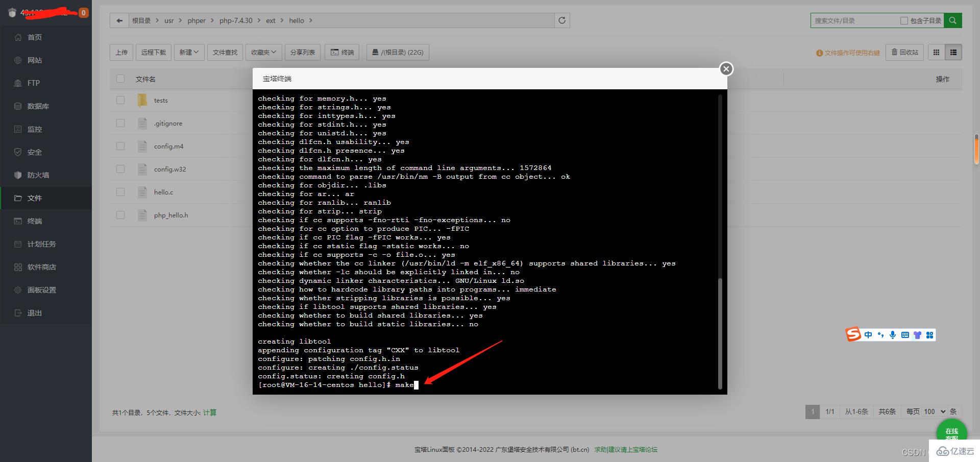
Task: Click the config.w32 file icon
Action: [x=142, y=169]
